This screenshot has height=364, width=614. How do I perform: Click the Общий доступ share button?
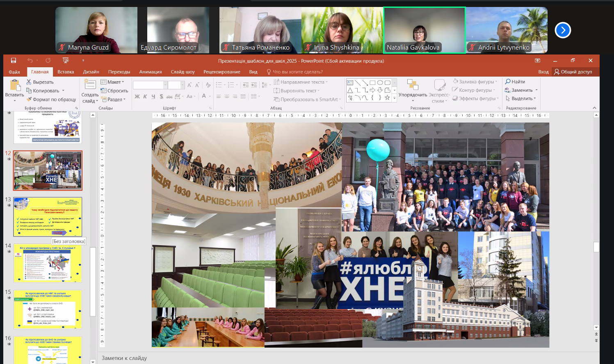(x=573, y=72)
